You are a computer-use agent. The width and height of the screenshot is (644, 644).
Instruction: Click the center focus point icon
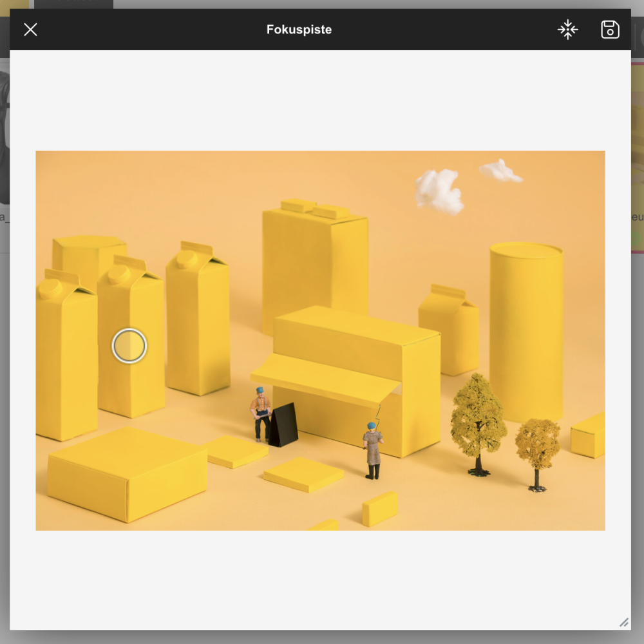567,30
